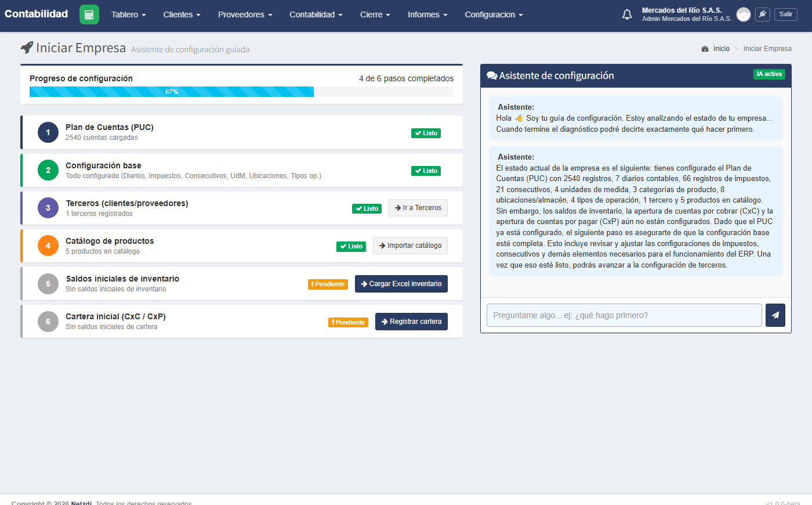Click Salir to log out

point(786,15)
